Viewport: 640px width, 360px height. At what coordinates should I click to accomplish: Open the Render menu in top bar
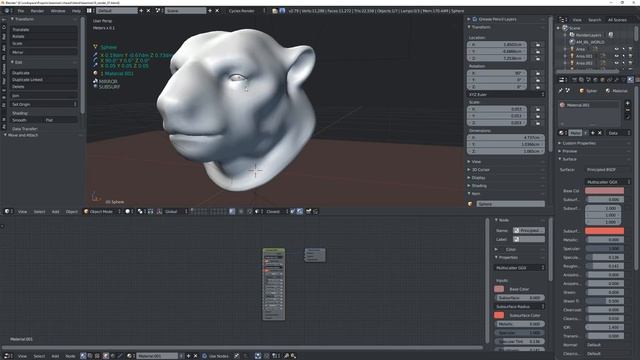tap(37, 11)
